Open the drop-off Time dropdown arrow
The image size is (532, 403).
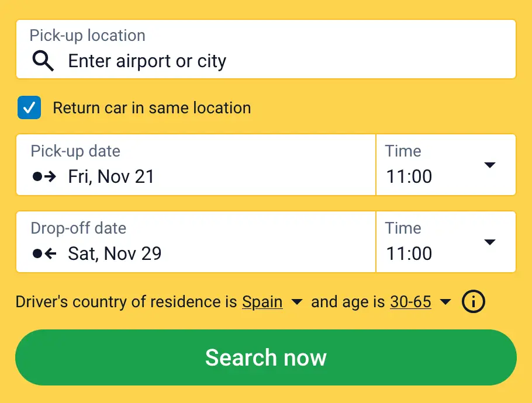pyautogui.click(x=490, y=242)
